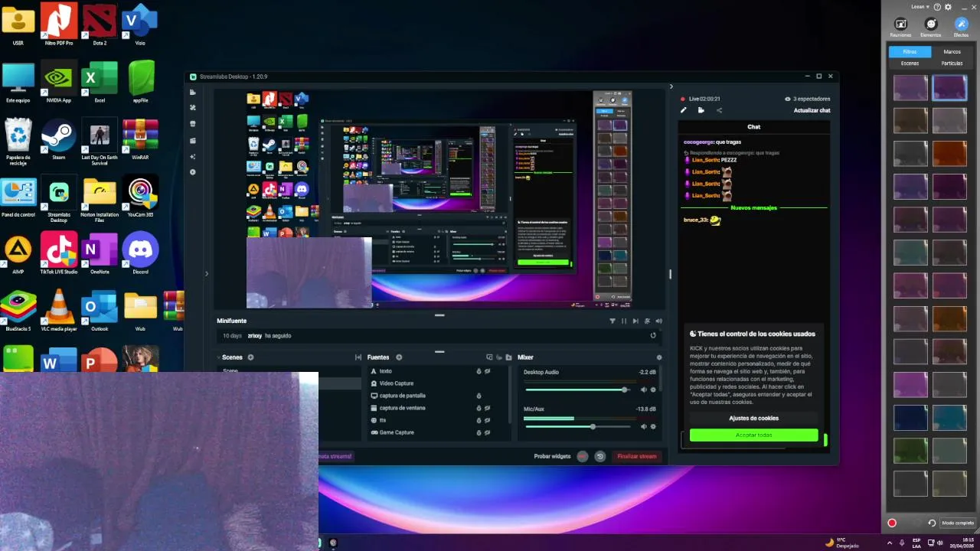This screenshot has height=551, width=980.
Task: Open Mic/Aux settings gear
Action: point(653,426)
